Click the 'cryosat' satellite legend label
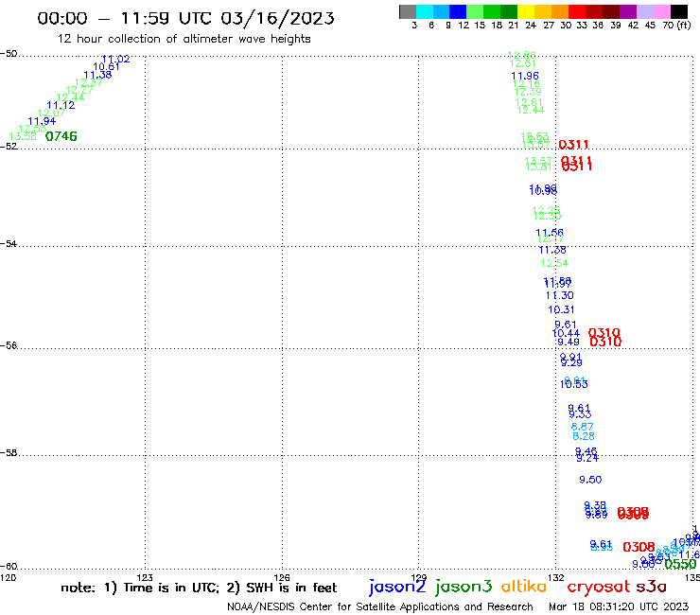 tap(599, 587)
